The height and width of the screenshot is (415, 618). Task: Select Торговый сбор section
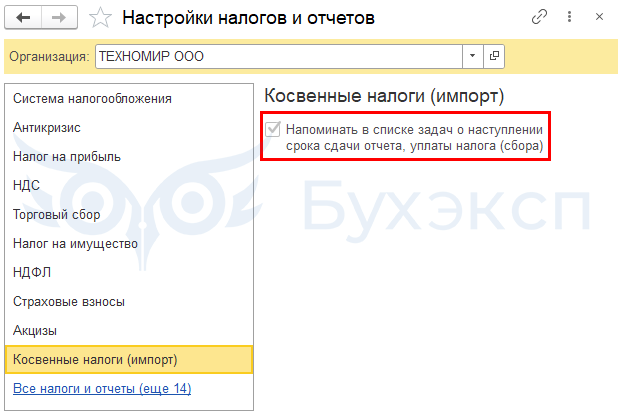129,214
